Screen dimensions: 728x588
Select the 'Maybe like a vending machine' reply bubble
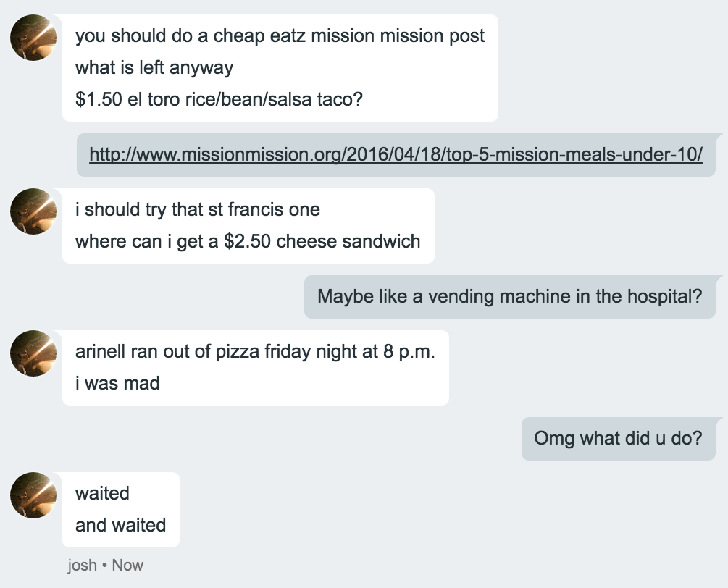[510, 297]
